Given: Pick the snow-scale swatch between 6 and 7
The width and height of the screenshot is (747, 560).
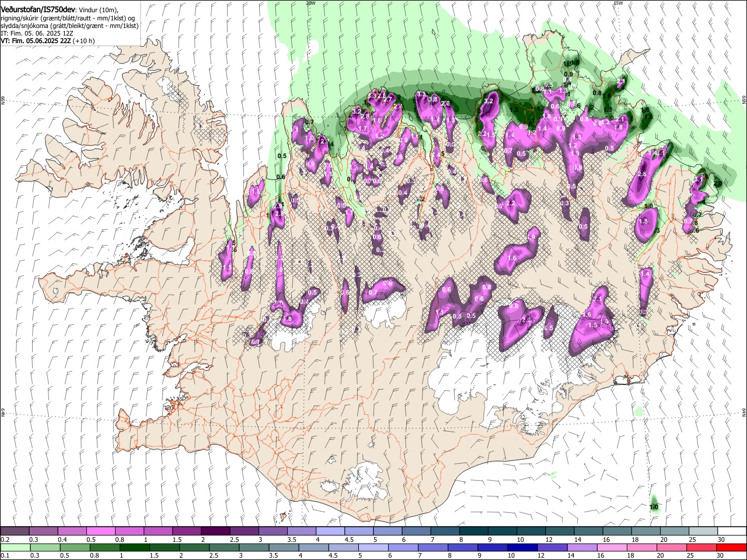Looking at the screenshot, I should pos(416,531).
